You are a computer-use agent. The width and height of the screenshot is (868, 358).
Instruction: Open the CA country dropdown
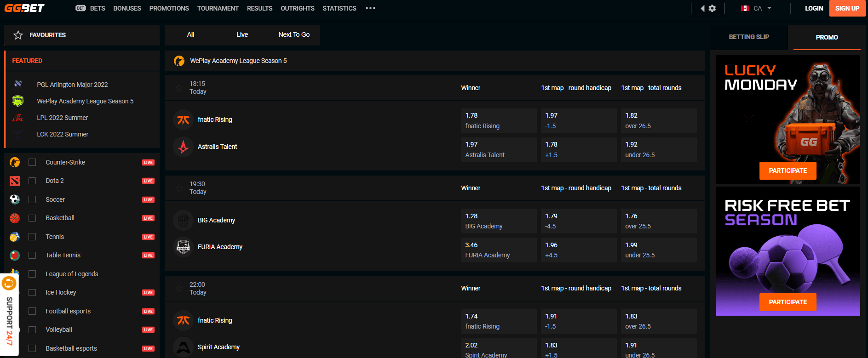coord(757,8)
